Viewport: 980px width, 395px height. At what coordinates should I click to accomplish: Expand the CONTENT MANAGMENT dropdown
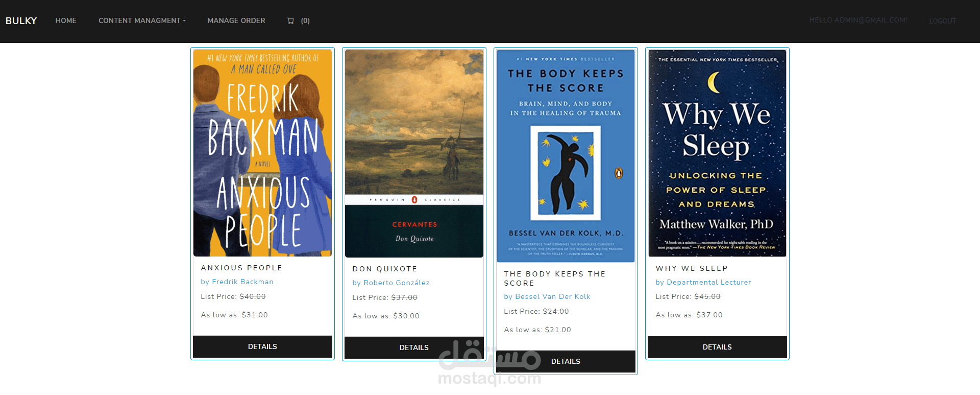point(142,21)
